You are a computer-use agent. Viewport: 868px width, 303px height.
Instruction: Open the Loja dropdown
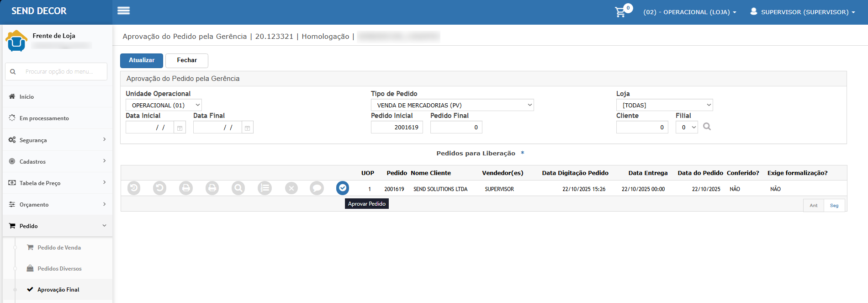click(x=664, y=105)
